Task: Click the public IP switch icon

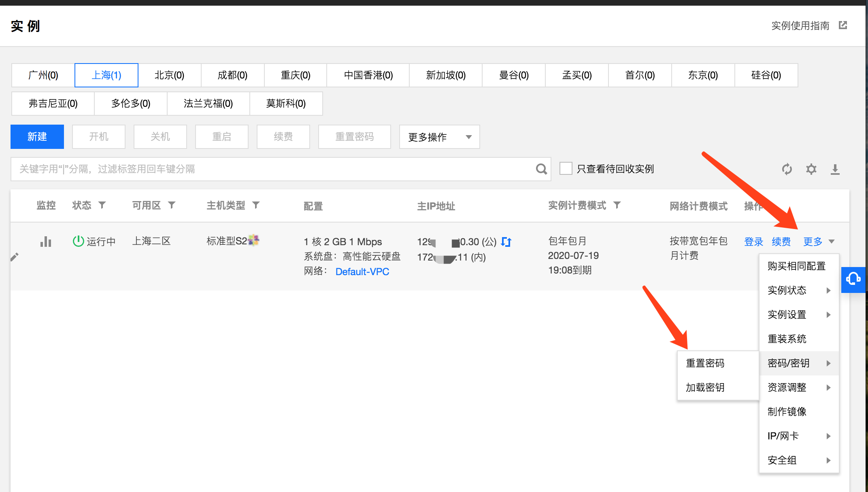Action: pyautogui.click(x=506, y=242)
